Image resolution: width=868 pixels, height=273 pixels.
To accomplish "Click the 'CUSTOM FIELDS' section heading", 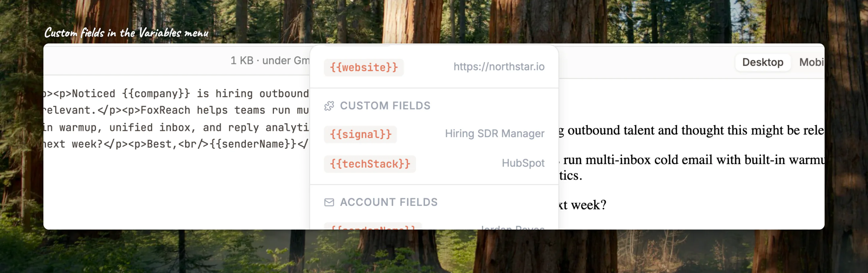I will 385,106.
